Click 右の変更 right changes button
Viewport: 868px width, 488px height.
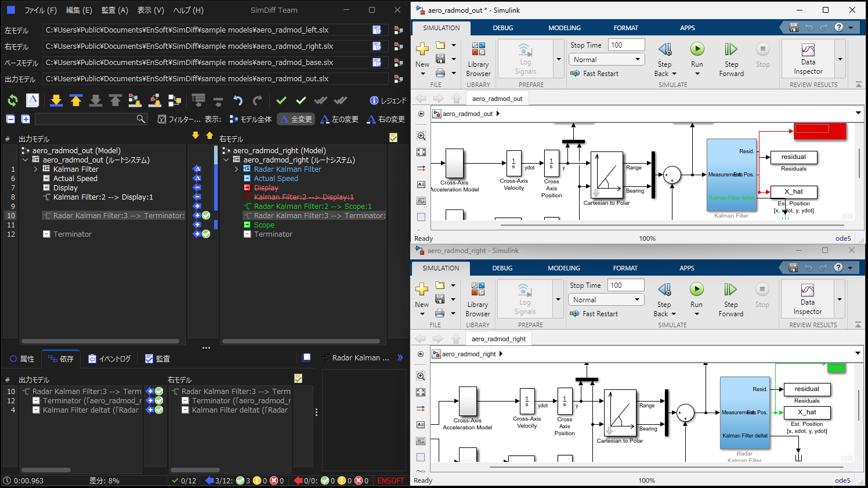(x=386, y=119)
